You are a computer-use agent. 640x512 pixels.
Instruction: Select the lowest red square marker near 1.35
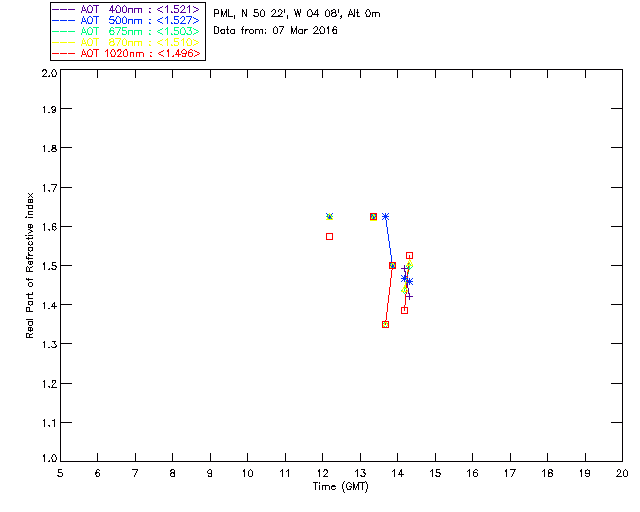tap(385, 325)
